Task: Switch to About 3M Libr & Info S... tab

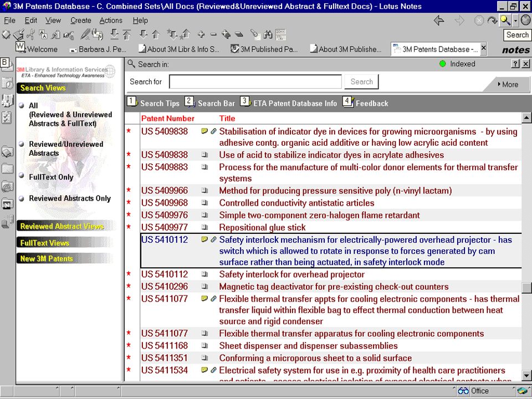Action: 179,49
